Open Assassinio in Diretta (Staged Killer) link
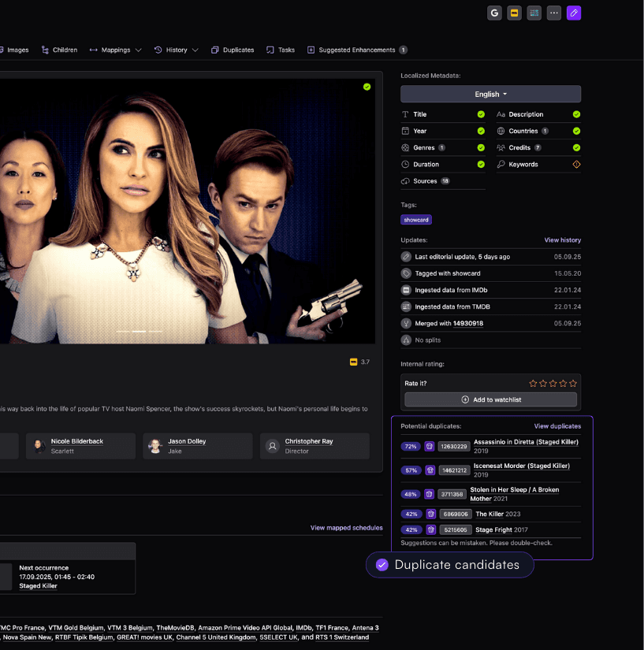The width and height of the screenshot is (644, 650). [526, 442]
